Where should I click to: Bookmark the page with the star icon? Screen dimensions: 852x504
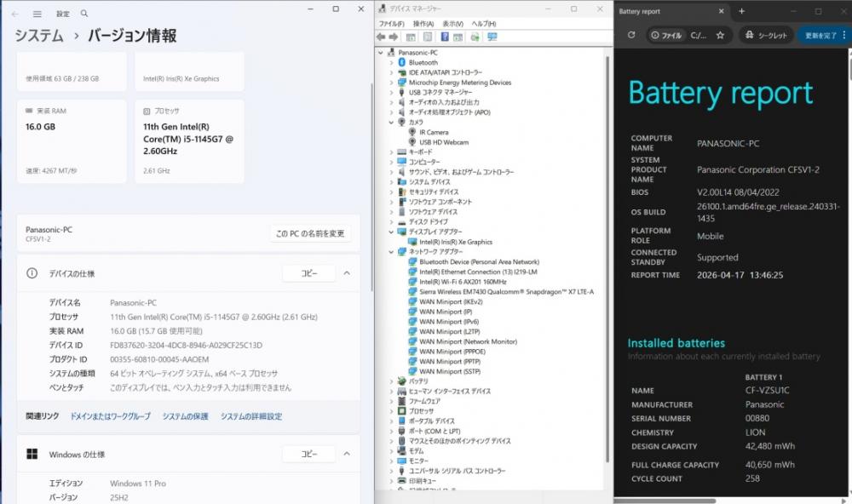[x=720, y=36]
